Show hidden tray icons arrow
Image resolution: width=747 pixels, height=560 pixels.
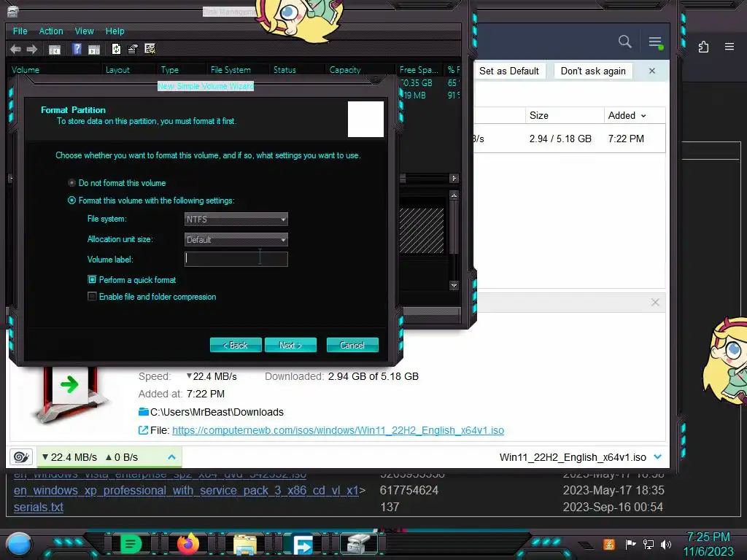(586, 545)
